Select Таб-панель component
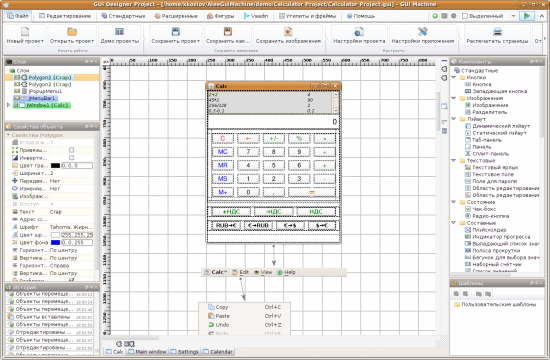 pos(487,140)
